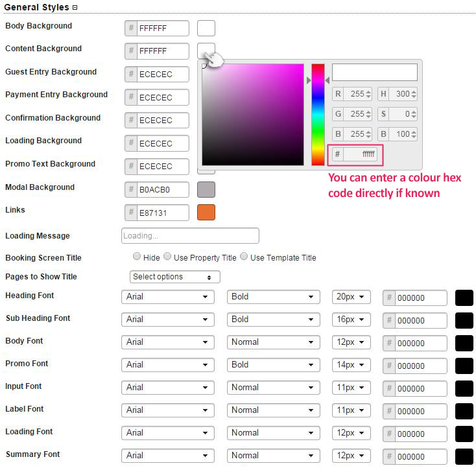Image resolution: width=476 pixels, height=468 pixels.
Task: Open Heading Font size dropdown
Action: tap(351, 297)
